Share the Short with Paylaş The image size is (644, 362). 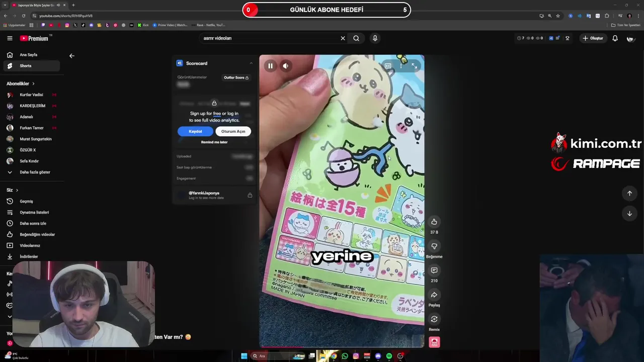coord(434,295)
